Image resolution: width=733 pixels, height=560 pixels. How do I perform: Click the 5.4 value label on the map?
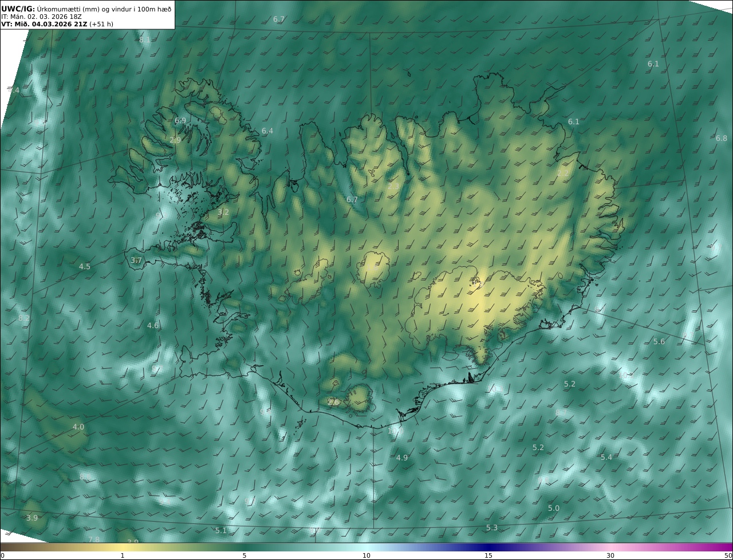[x=606, y=457]
